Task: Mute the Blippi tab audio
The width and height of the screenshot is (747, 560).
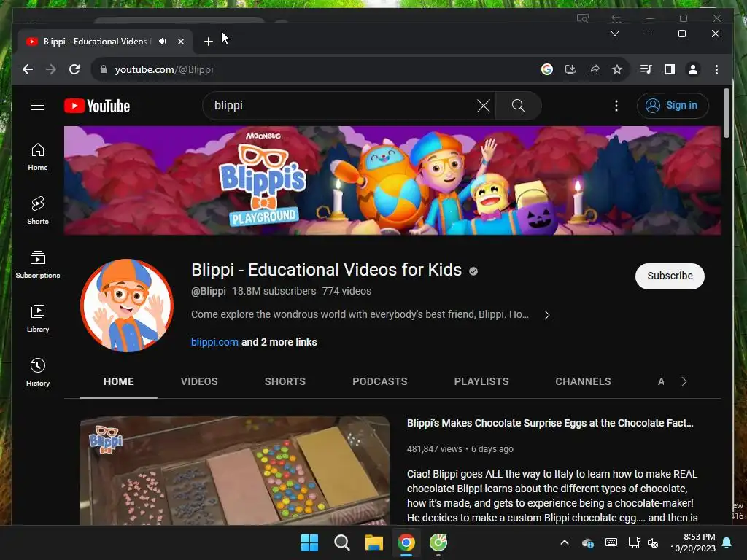Action: pyautogui.click(x=163, y=42)
